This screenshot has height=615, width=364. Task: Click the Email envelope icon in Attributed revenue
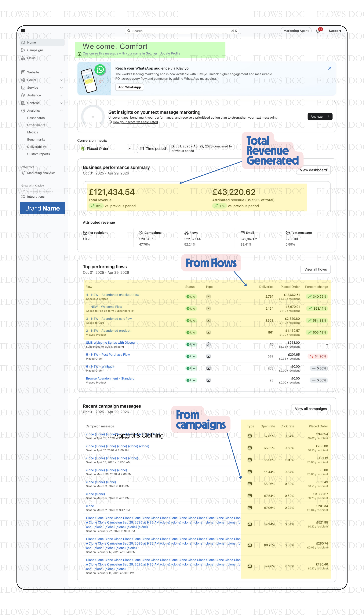coord(243,233)
